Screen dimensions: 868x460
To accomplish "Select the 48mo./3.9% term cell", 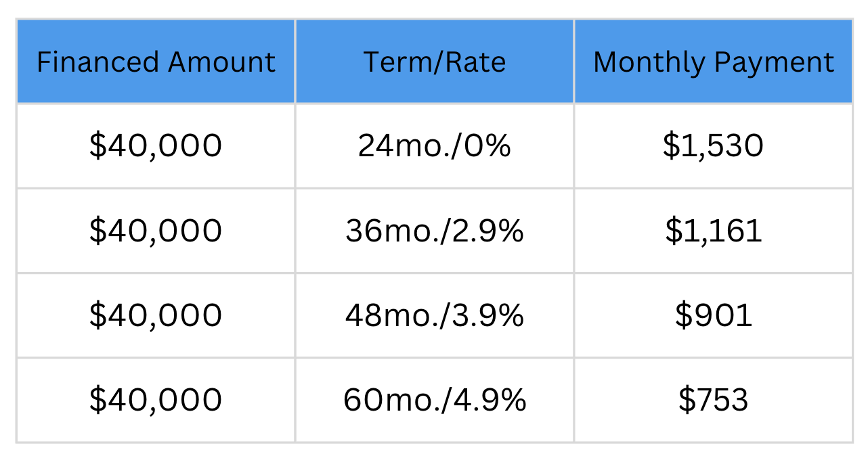I will tap(435, 315).
